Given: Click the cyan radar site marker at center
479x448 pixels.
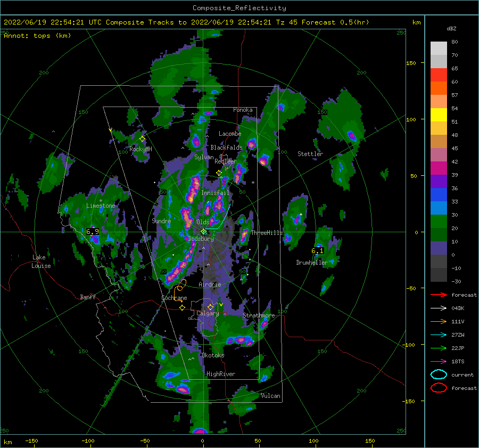Looking at the screenshot, I should 204,232.
